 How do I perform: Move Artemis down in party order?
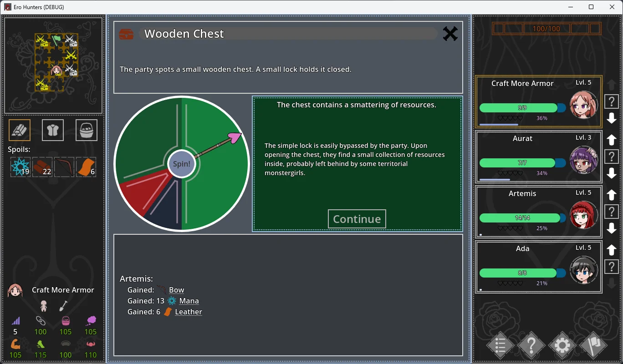[612, 228]
